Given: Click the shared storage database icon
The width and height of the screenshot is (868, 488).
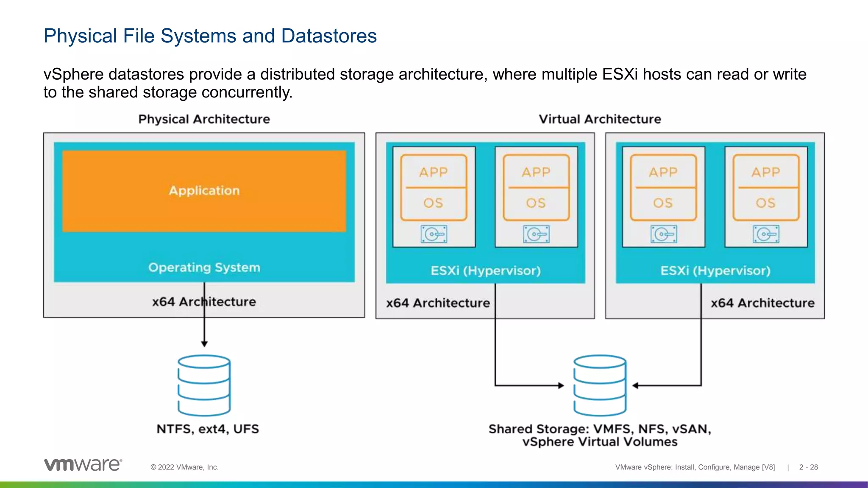Looking at the screenshot, I should (x=600, y=385).
